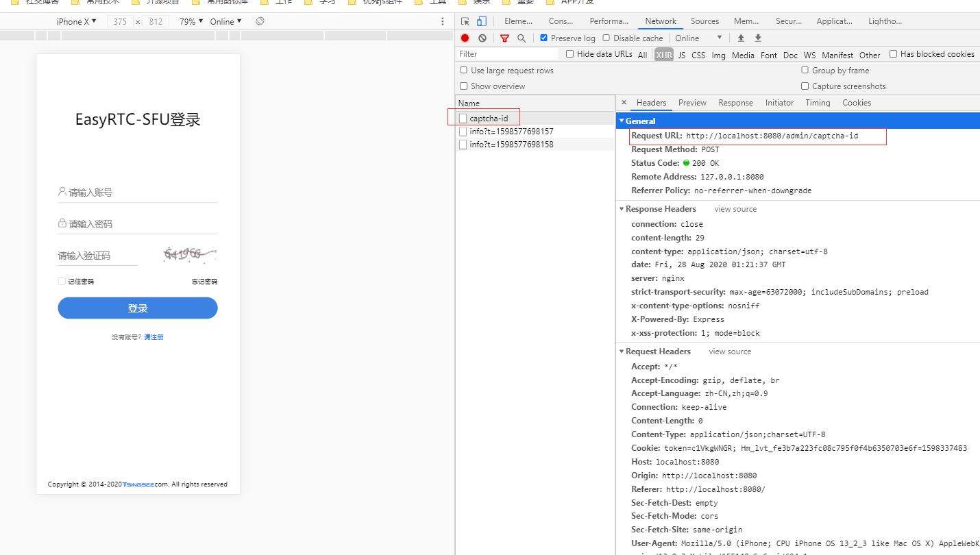Toggle the network filter funnel icon
This screenshot has width=980, height=555.
coord(504,38)
